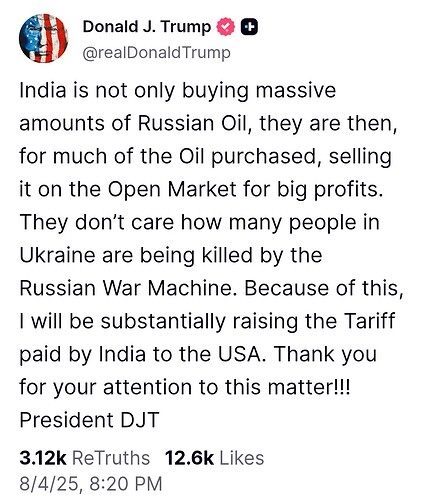Open the Donald J. Trump display name
Image resolution: width=424 pixels, height=500 pixels.
click(x=147, y=27)
